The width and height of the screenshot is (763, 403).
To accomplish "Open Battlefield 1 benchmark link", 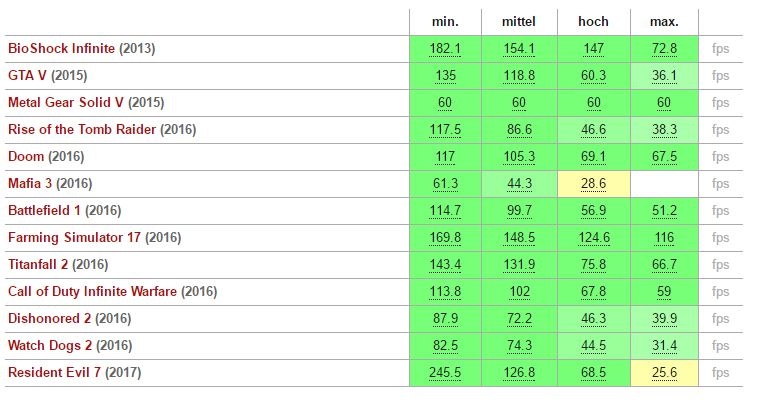I will pyautogui.click(x=46, y=210).
